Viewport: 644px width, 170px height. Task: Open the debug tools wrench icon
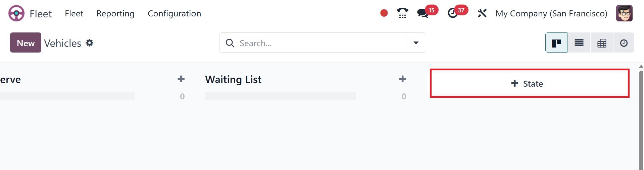[x=482, y=13]
